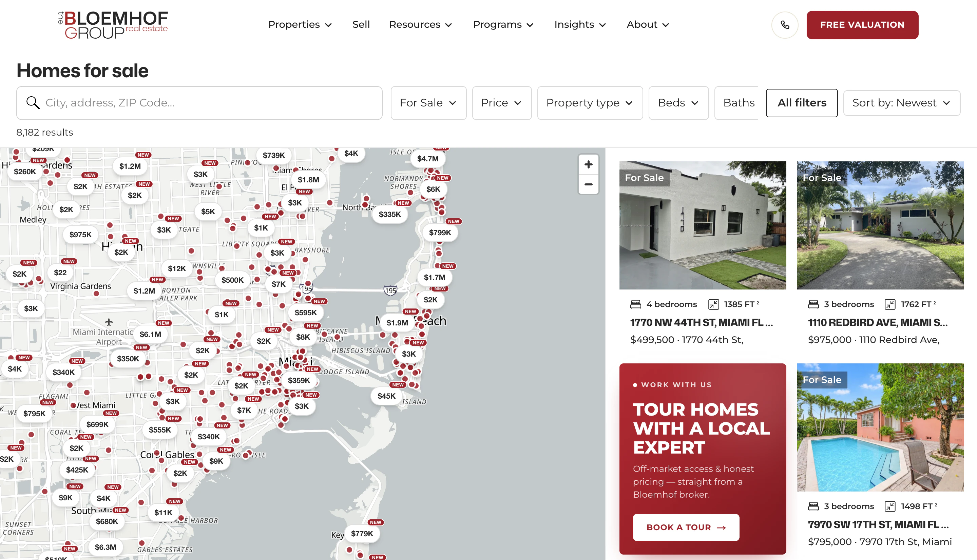Select the $6.1M marker near the airport
977x560 pixels.
click(x=150, y=334)
